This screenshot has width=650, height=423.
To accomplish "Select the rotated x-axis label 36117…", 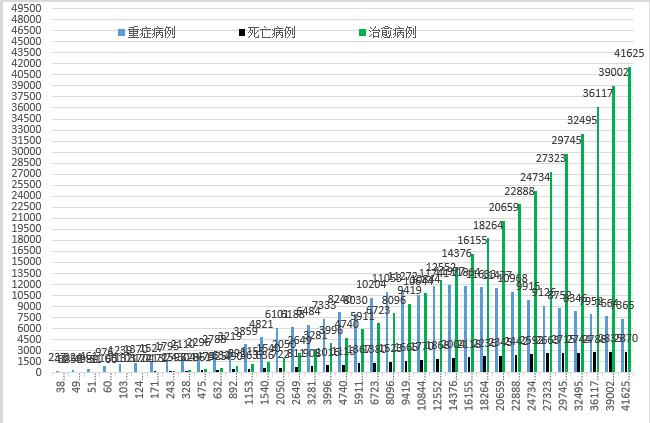I will point(594,393).
